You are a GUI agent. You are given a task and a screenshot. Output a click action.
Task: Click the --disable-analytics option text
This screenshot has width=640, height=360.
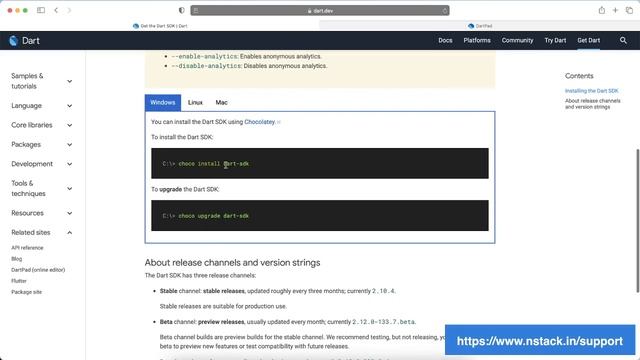point(207,66)
